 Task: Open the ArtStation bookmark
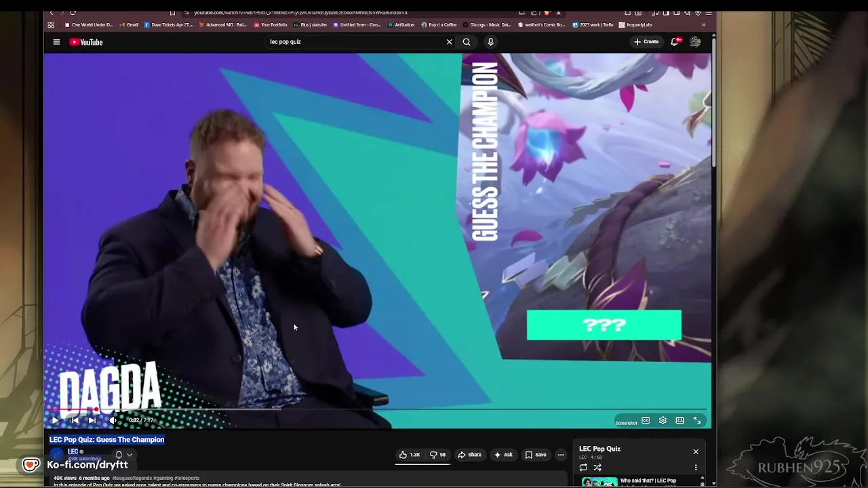[x=401, y=25]
